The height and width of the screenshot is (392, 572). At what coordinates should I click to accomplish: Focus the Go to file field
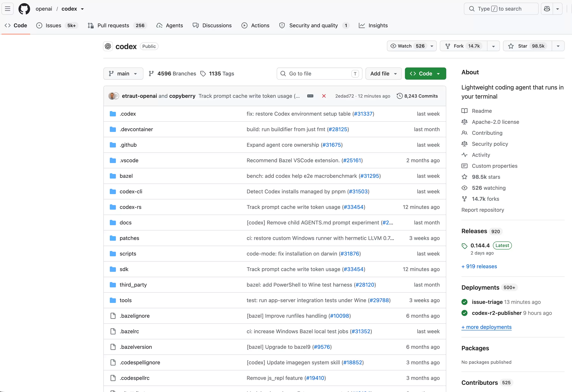(319, 74)
